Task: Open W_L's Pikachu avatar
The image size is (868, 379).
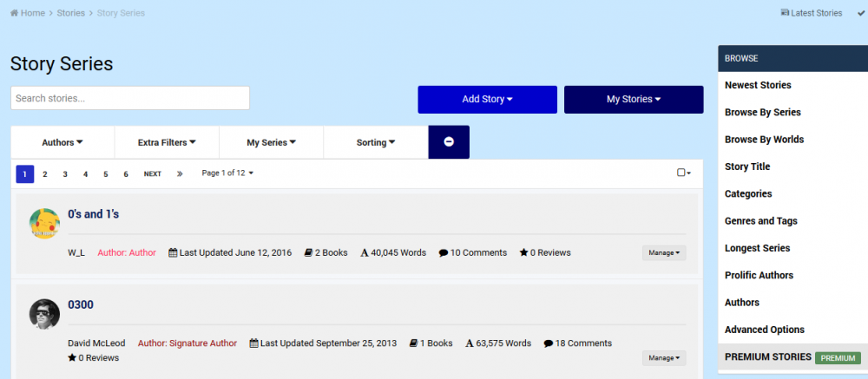Action: click(44, 224)
